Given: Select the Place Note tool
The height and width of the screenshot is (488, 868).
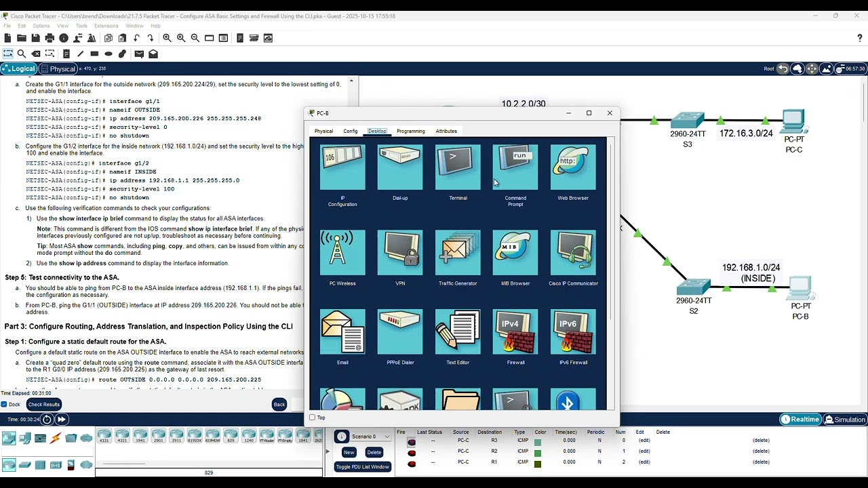Looking at the screenshot, I should (x=66, y=54).
